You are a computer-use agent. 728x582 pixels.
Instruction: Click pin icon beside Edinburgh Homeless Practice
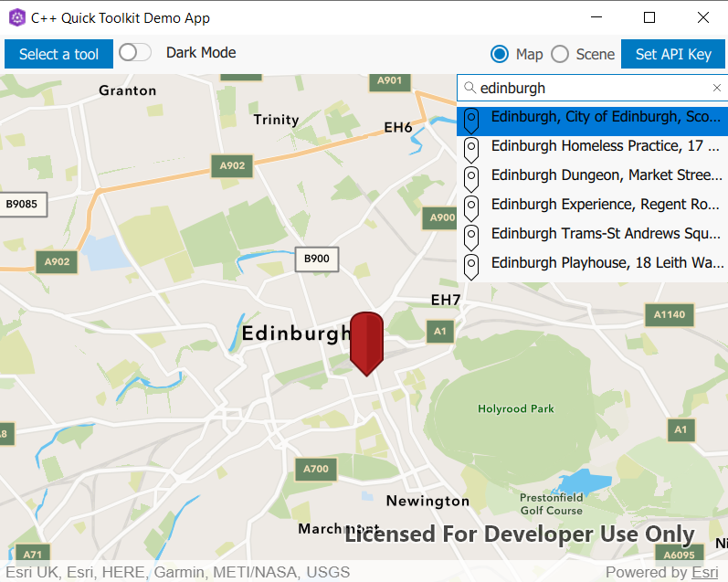[x=471, y=148]
